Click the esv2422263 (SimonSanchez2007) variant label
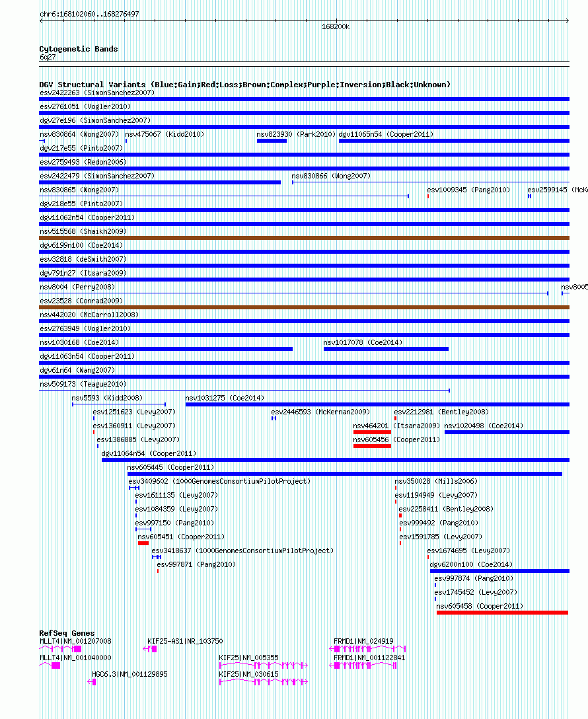This screenshot has width=588, height=719. [x=97, y=93]
